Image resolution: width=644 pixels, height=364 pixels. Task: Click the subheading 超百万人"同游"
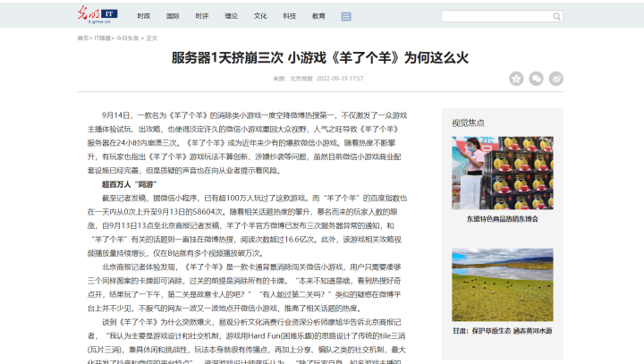[x=130, y=184]
